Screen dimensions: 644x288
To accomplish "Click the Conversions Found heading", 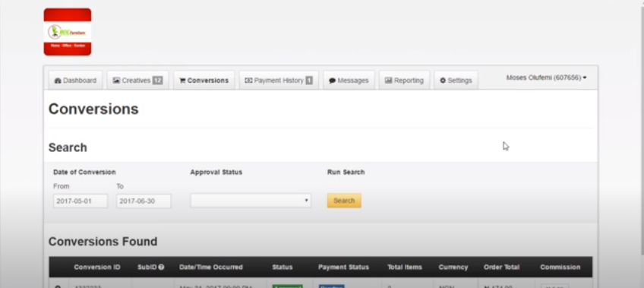I will click(103, 242).
